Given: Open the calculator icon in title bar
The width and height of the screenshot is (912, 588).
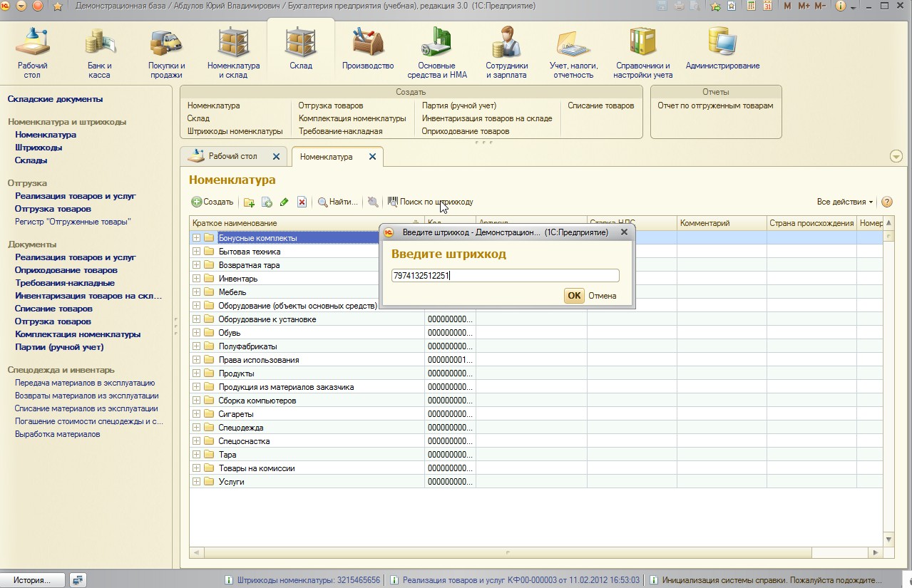Looking at the screenshot, I should (x=751, y=6).
